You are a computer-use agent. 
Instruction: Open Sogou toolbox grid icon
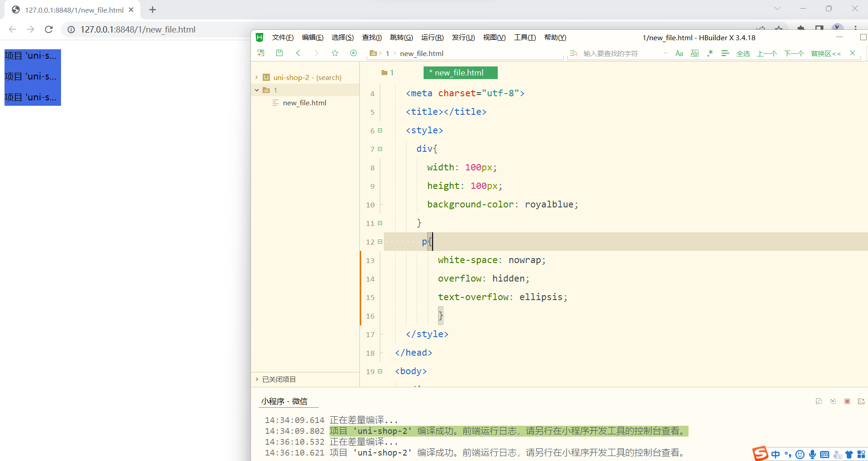pos(861,454)
